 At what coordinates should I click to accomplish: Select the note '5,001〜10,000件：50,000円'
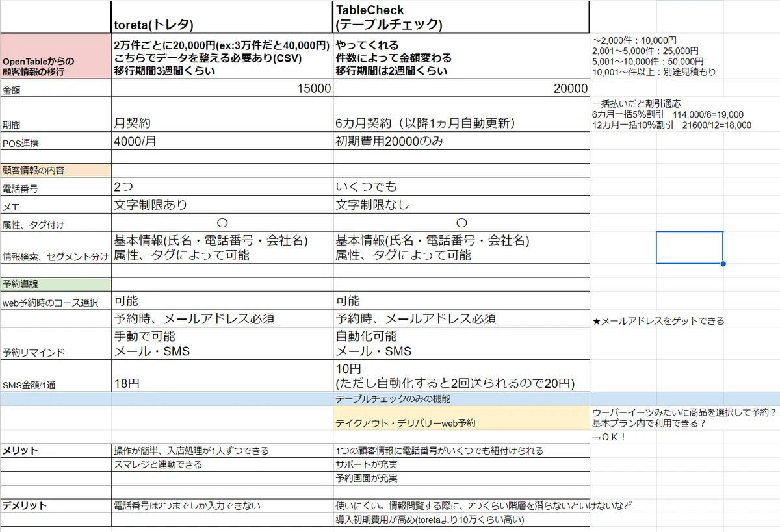[x=649, y=61]
